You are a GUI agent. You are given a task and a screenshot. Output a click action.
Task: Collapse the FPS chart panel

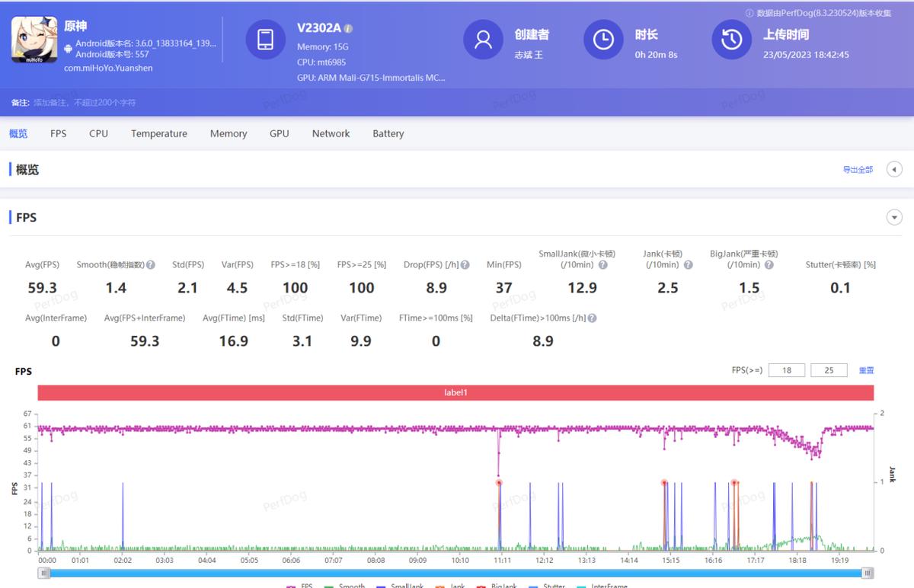(x=894, y=217)
